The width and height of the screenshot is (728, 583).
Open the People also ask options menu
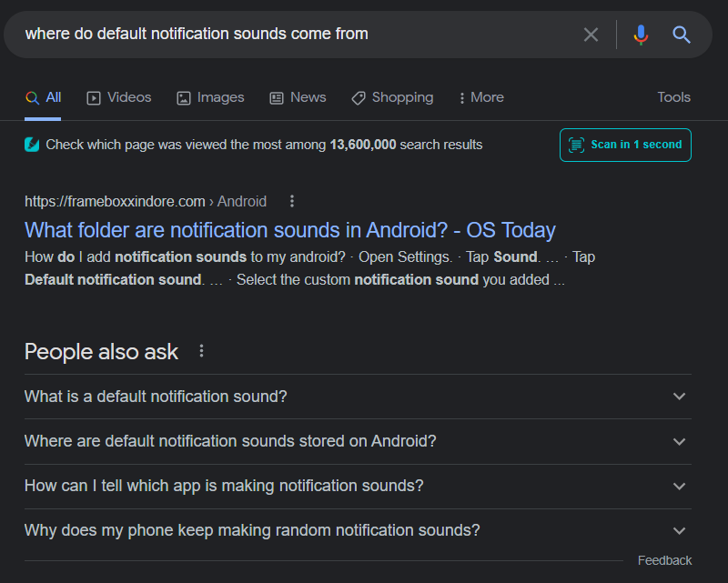[202, 351]
